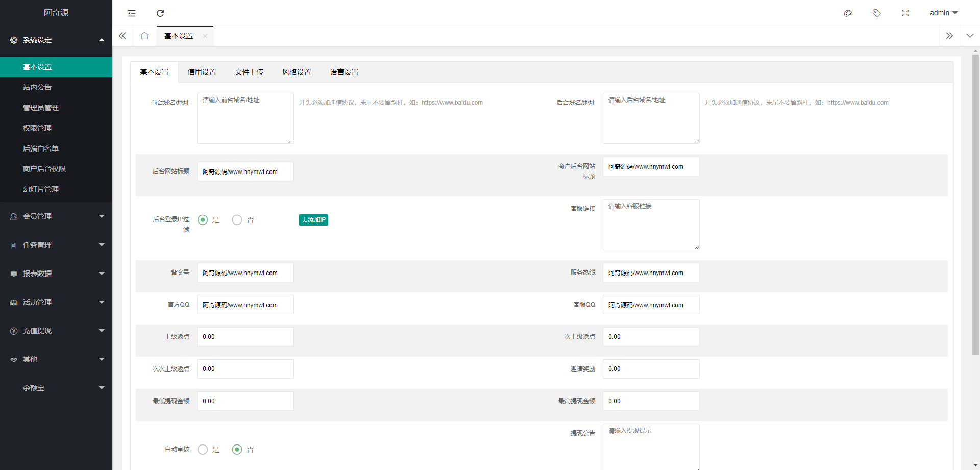Collapse the sidebar with the menu-fold icon

[132, 13]
